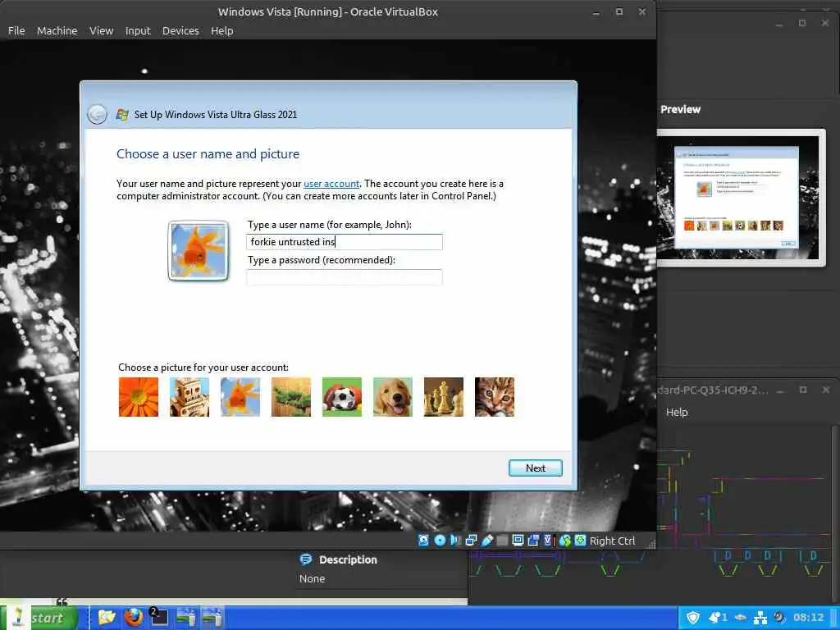Launch Firefox from the taskbar
This screenshot has width=840, height=630.
pos(134,618)
